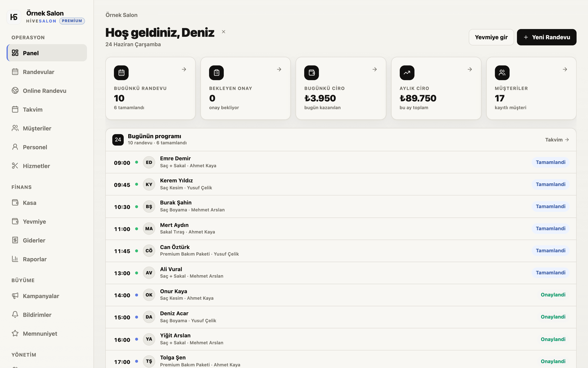Open Bildirimler notifications page
Viewport: 588px width, 368px height.
pos(47,315)
